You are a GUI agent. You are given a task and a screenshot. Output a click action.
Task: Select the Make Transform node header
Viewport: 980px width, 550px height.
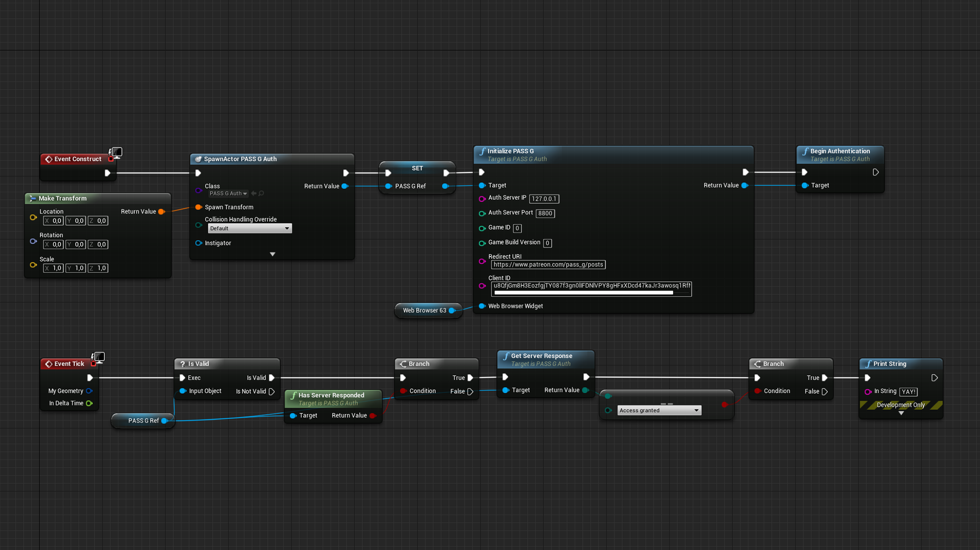(98, 198)
